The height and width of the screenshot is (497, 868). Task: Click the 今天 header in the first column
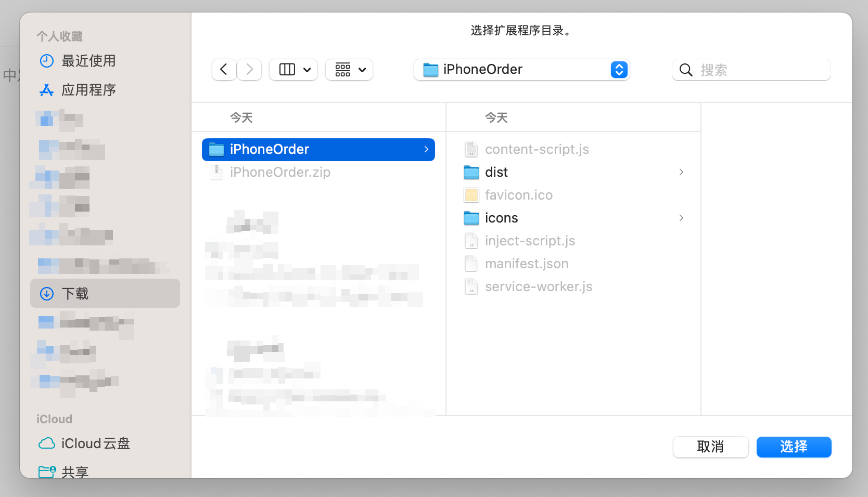(x=241, y=118)
